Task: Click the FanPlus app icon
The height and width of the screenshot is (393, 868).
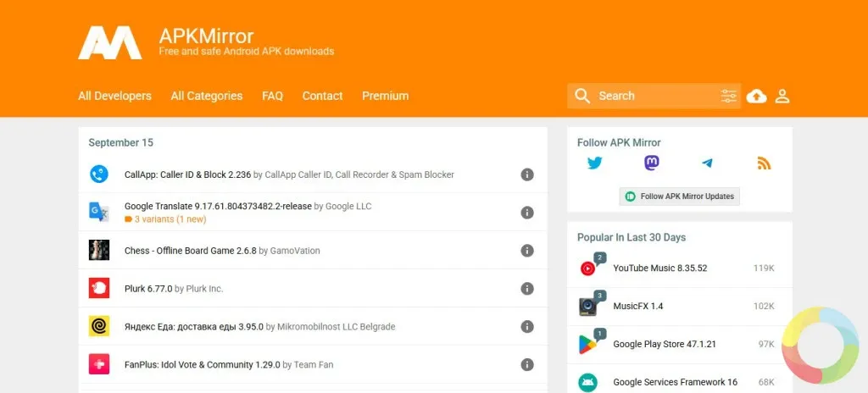Action: pyautogui.click(x=99, y=364)
